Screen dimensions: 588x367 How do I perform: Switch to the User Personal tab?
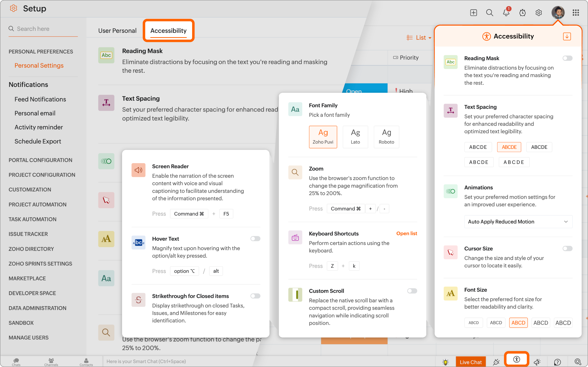(117, 31)
